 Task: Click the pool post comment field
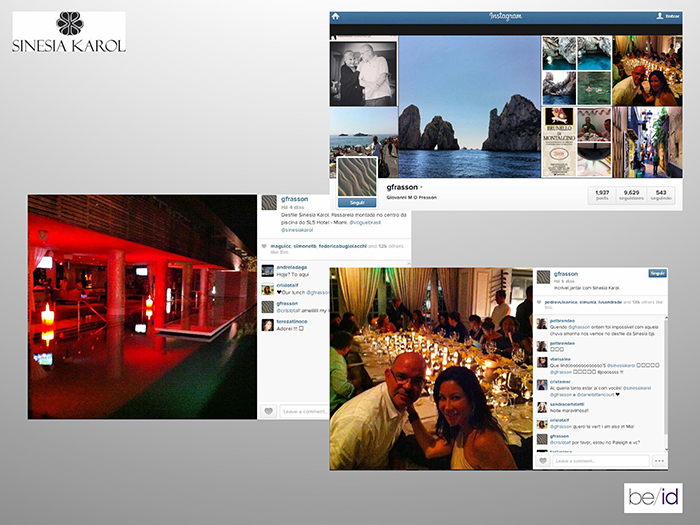pos(304,411)
